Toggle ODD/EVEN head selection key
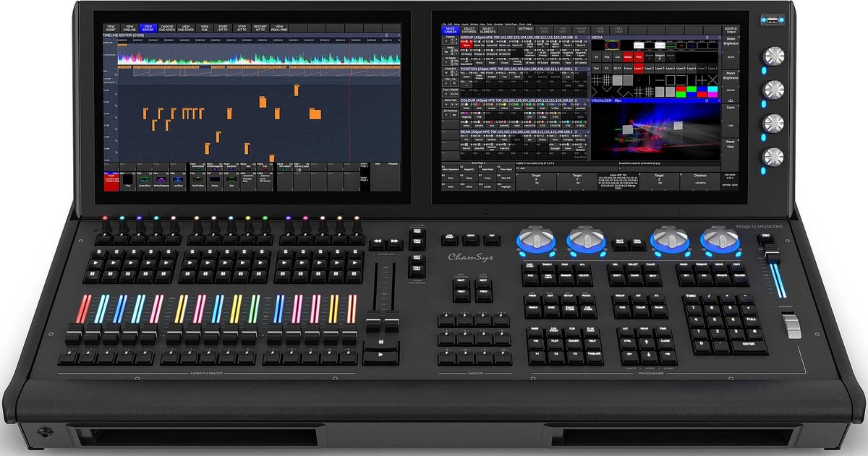868x456 pixels. (530, 267)
